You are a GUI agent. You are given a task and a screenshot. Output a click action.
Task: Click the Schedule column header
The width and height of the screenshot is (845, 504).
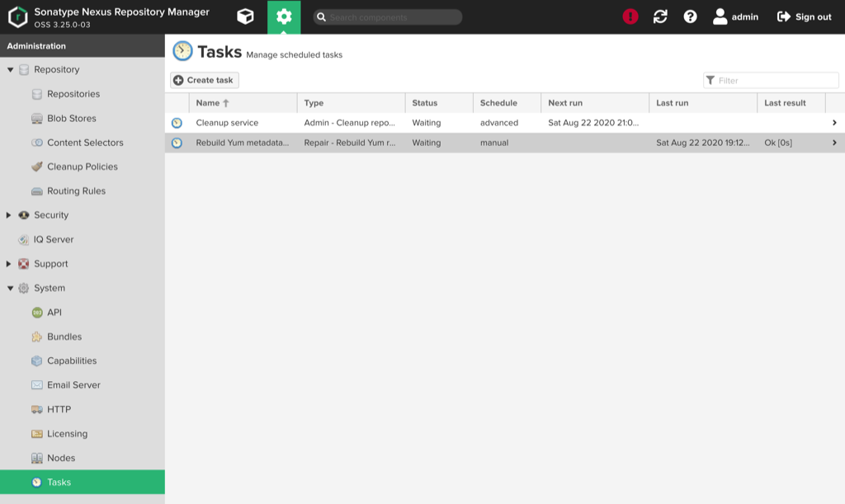pos(507,103)
